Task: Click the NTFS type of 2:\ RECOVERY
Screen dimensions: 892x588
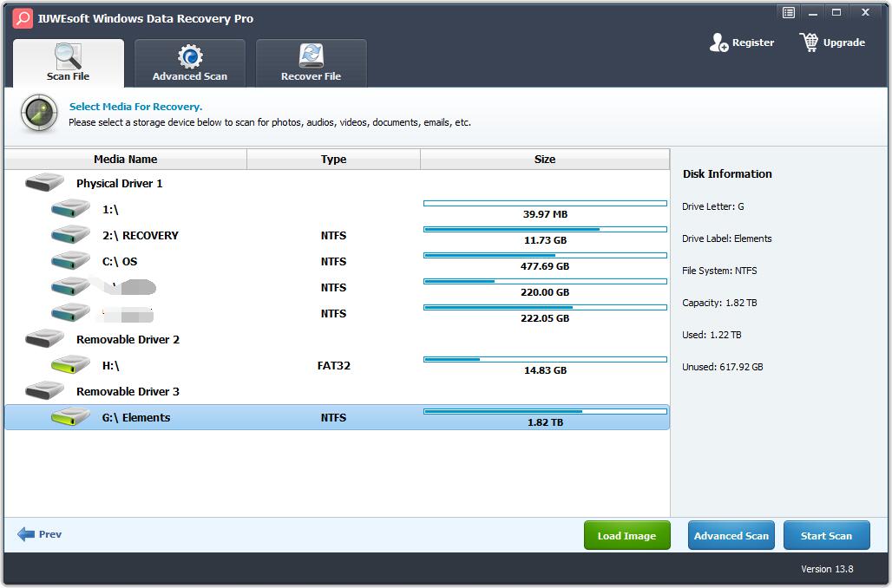Action: 333,235
